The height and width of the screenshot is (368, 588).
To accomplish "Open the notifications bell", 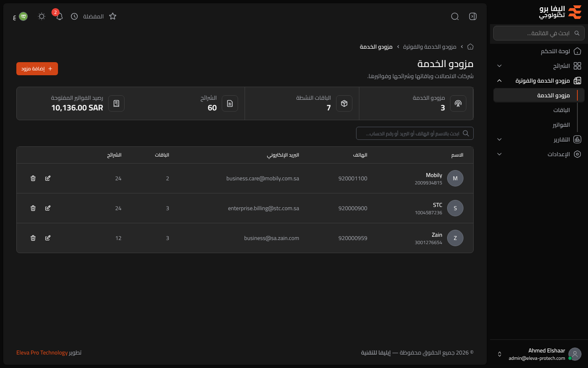I will tap(59, 16).
